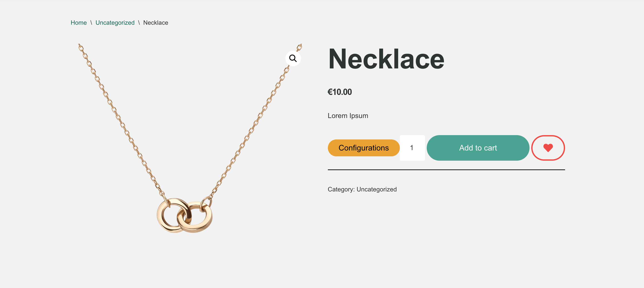644x288 pixels.
Task: Add necklace to wishlist with heart icon
Action: click(x=548, y=148)
